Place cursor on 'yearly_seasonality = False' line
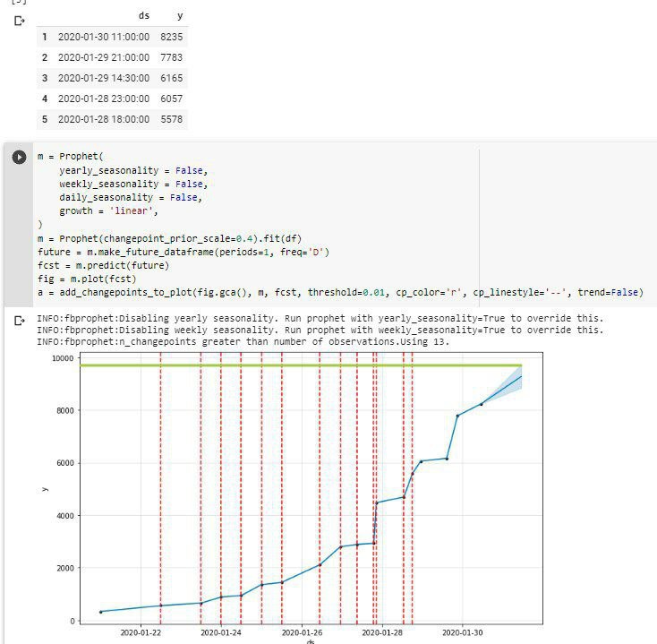 pos(133,171)
